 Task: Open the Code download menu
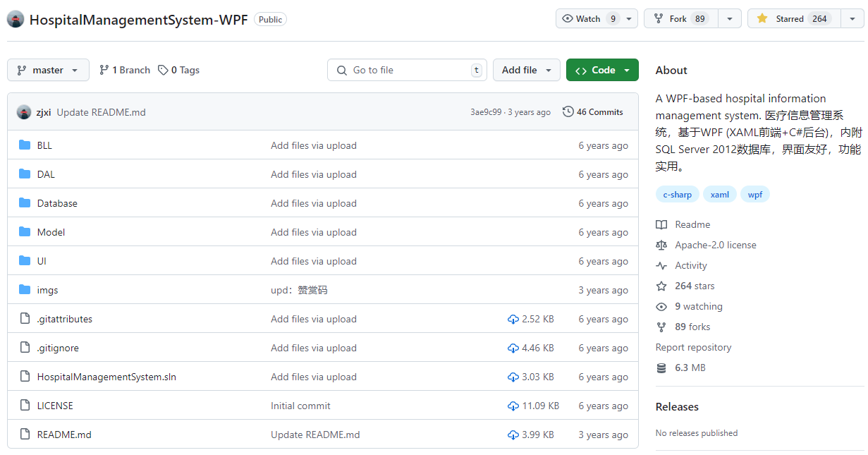602,70
